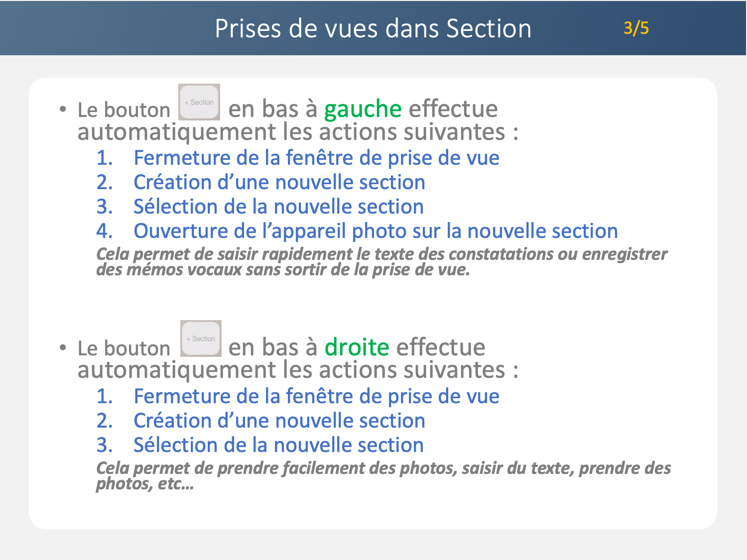This screenshot has width=747, height=560.
Task: Select the yellow 3/5 slide counter
Action: (x=636, y=28)
